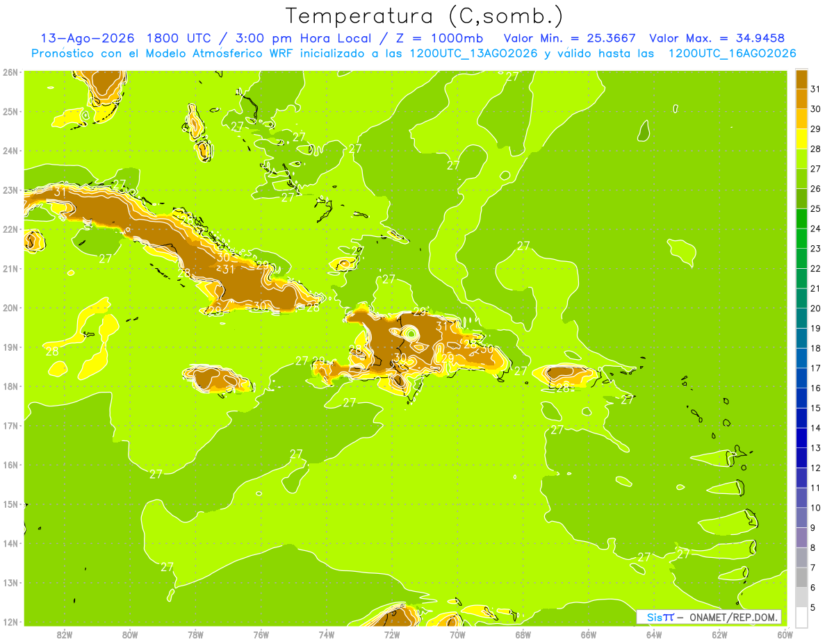This screenshot has width=834, height=644.
Task: Click the "70W" longitude axis label
Action: point(457,634)
